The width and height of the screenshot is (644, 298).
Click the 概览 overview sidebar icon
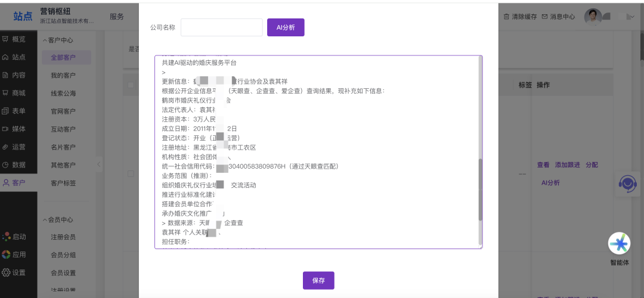(x=6, y=39)
